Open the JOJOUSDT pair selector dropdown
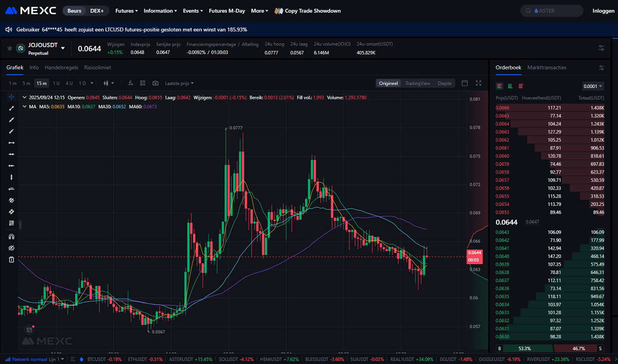This screenshot has width=618, height=364. coord(63,48)
